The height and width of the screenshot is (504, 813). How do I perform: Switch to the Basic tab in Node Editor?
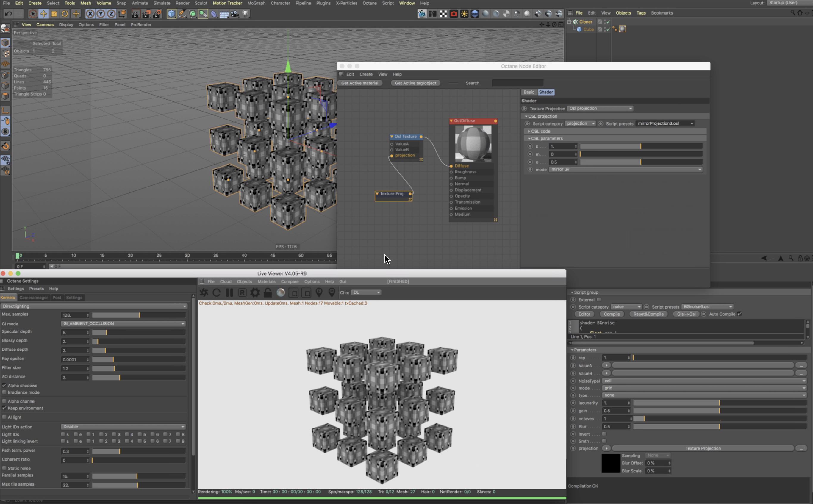click(529, 92)
